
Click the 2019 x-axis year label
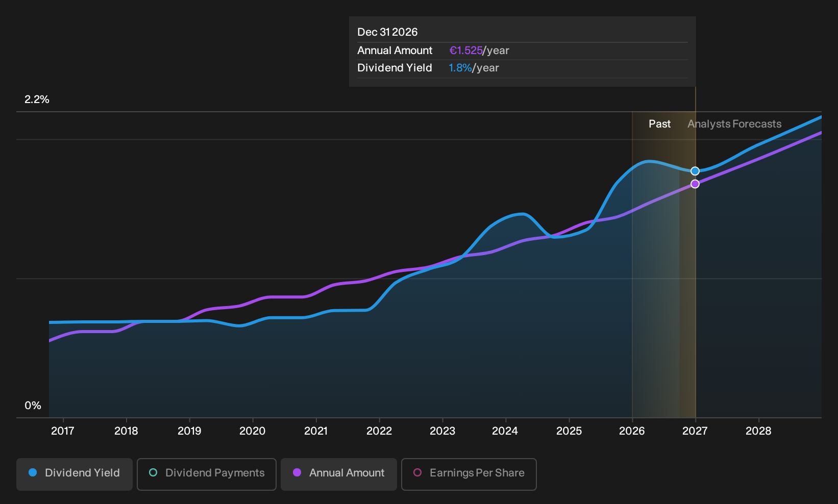point(189,431)
